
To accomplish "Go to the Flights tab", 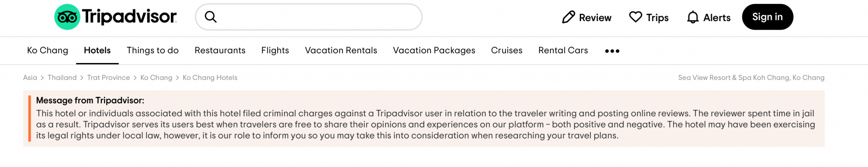I will pyautogui.click(x=275, y=50).
